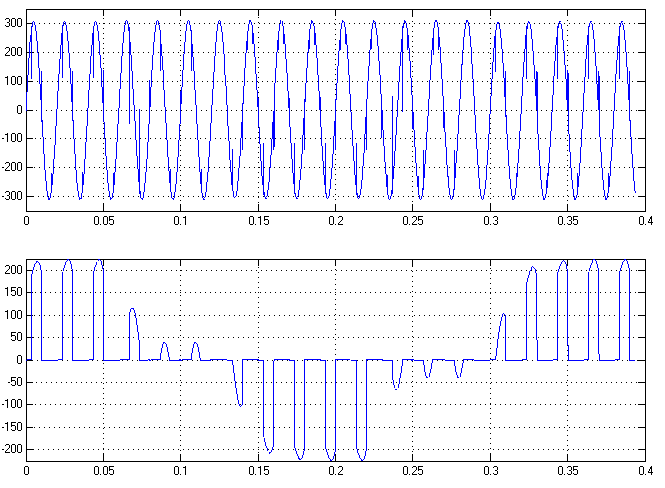This screenshot has width=665, height=488.
Task: Select the -150 y-axis label on lower plot
Action: pyautogui.click(x=12, y=427)
